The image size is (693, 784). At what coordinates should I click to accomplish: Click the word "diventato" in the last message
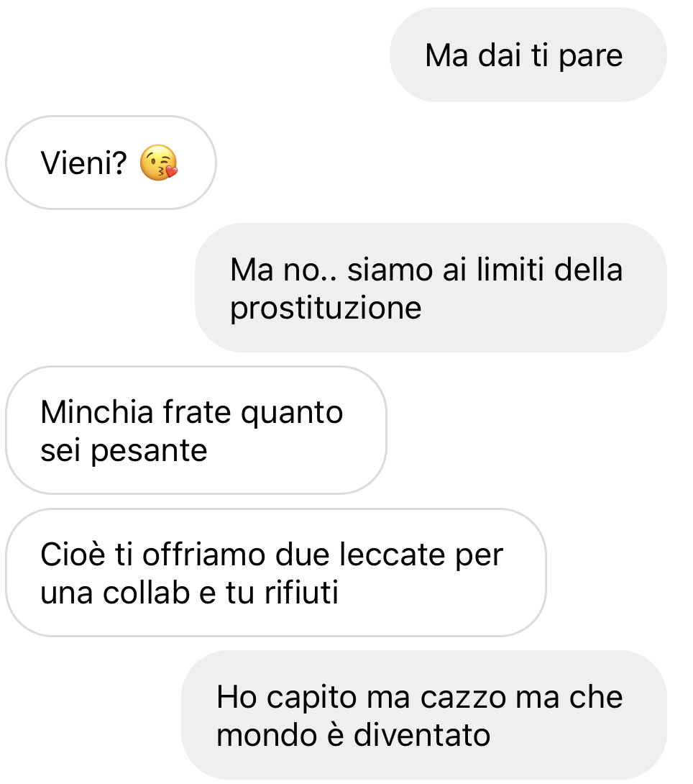[422, 736]
